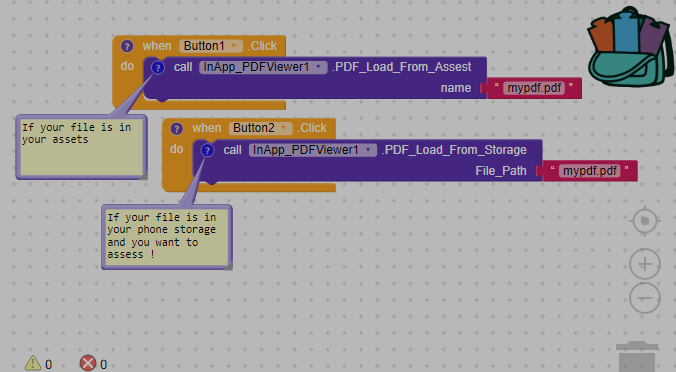Screen dimensions: 676x372
Task: Zoom in with the plus icon
Action: [645, 264]
